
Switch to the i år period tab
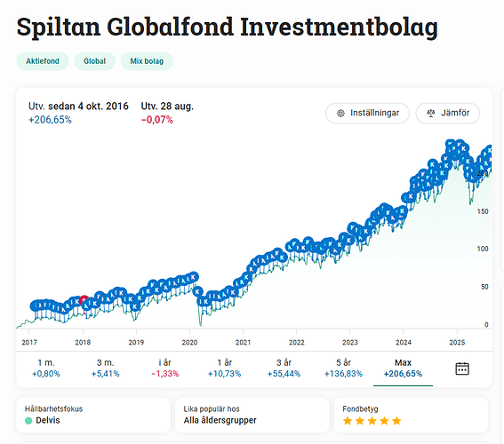pyautogui.click(x=165, y=369)
